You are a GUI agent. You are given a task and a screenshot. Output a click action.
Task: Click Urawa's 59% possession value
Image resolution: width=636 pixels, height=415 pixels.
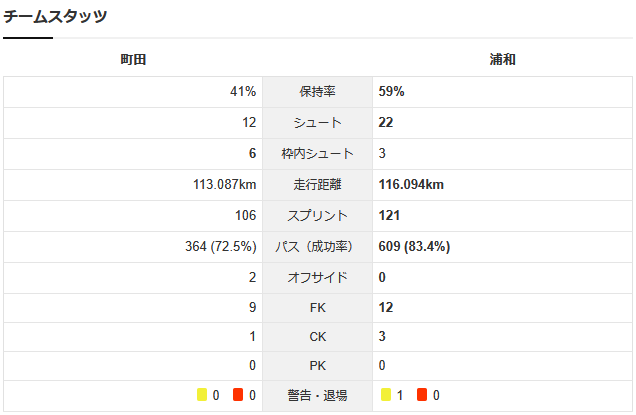(x=391, y=92)
